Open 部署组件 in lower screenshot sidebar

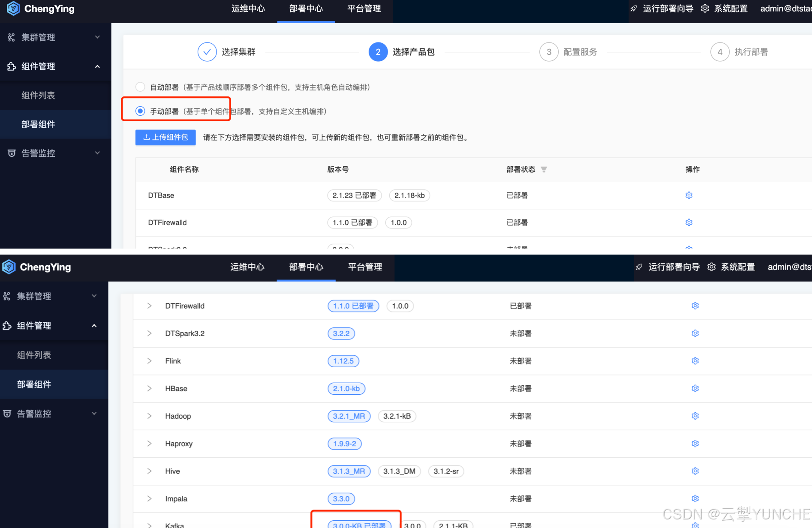point(54,384)
